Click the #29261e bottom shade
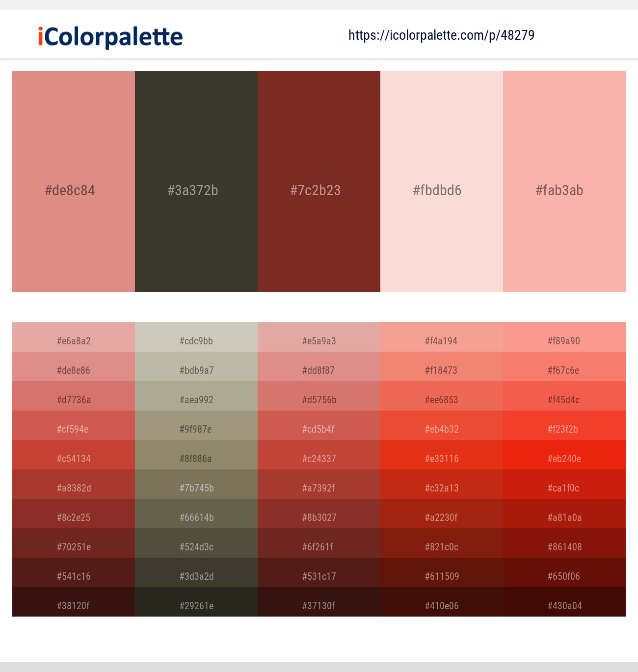 (196, 606)
